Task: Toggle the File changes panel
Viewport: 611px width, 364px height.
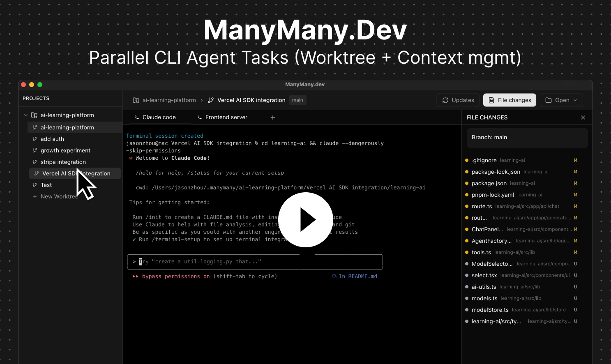Action: click(x=510, y=100)
